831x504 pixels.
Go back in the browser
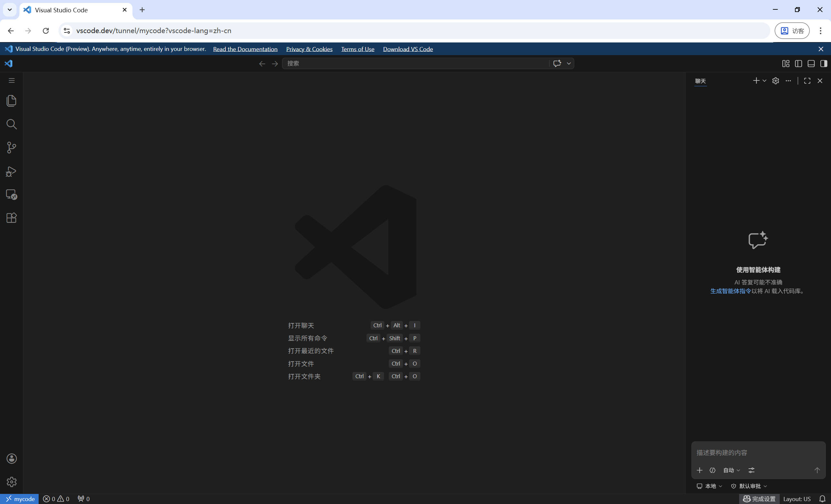pos(11,31)
